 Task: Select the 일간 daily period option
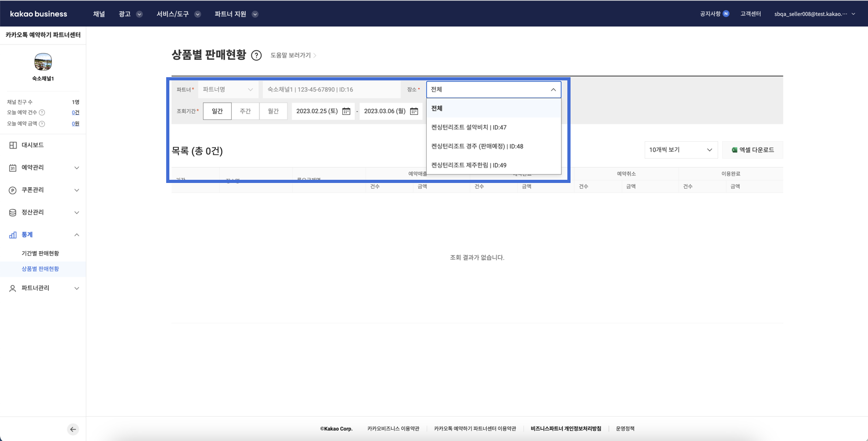[x=217, y=111]
